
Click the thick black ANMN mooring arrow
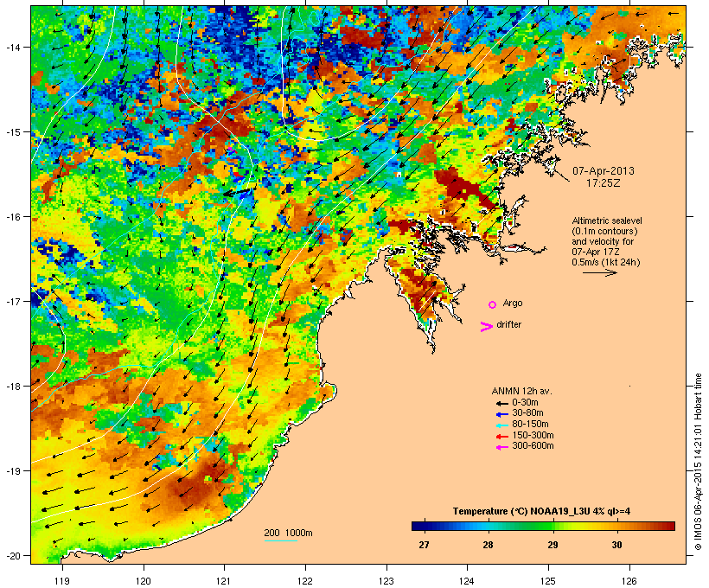[237, 193]
